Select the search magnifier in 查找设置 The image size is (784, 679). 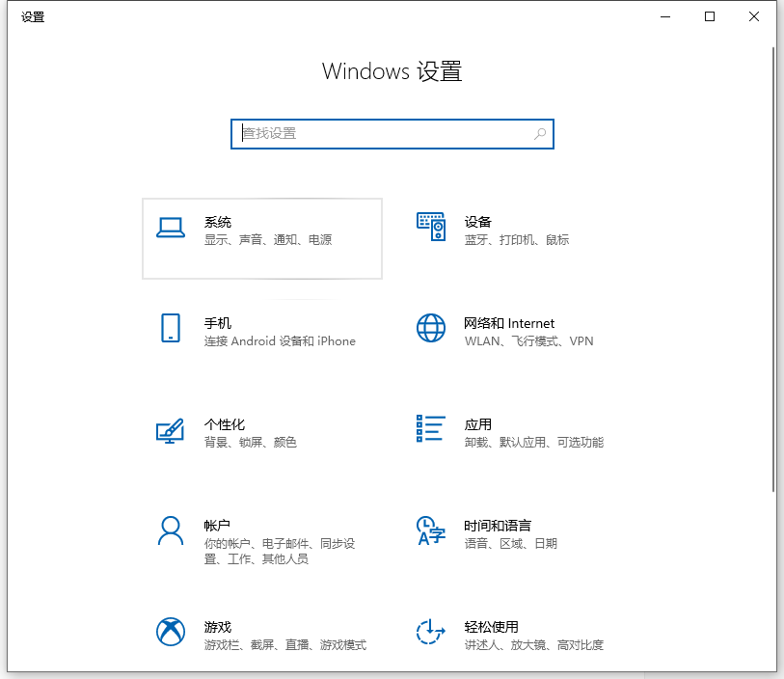[540, 134]
